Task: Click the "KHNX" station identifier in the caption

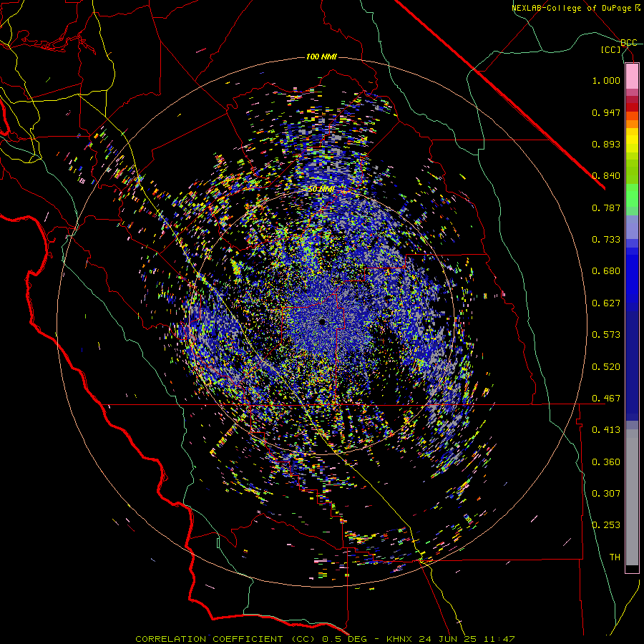Action: tap(401, 639)
